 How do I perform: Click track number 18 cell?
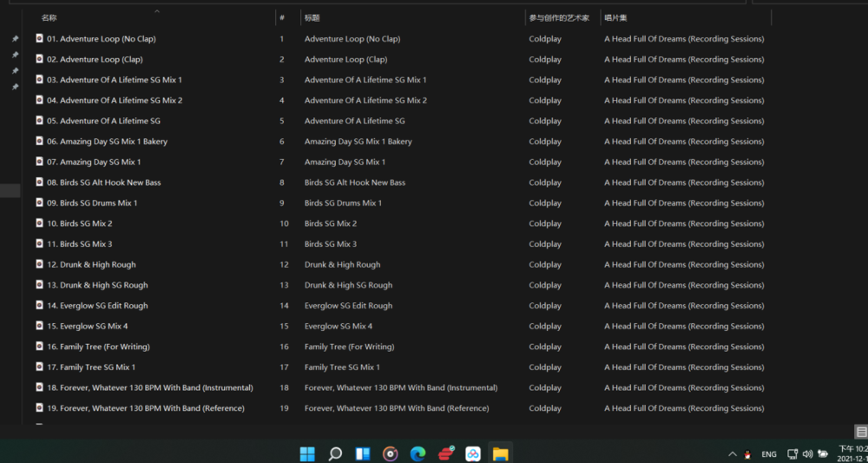(x=284, y=387)
